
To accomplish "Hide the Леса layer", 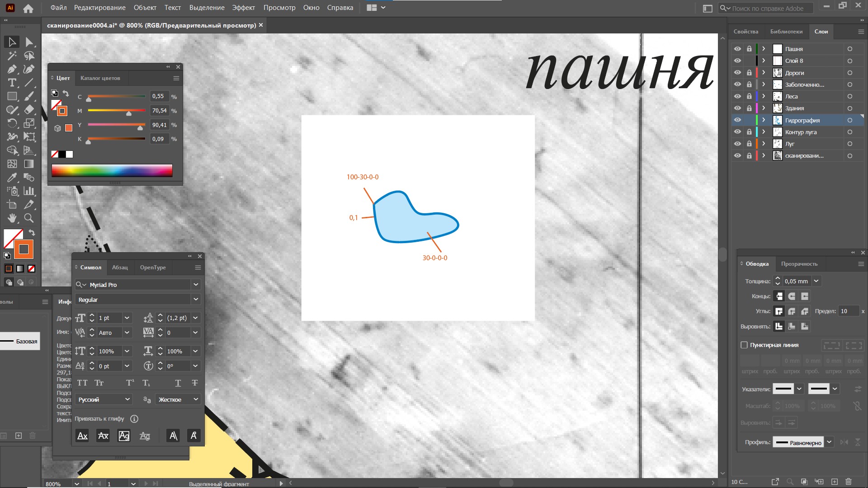I will point(737,96).
